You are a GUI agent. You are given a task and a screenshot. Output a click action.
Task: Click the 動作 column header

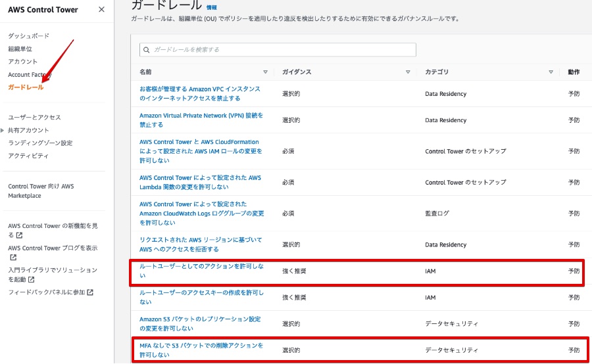pyautogui.click(x=574, y=72)
